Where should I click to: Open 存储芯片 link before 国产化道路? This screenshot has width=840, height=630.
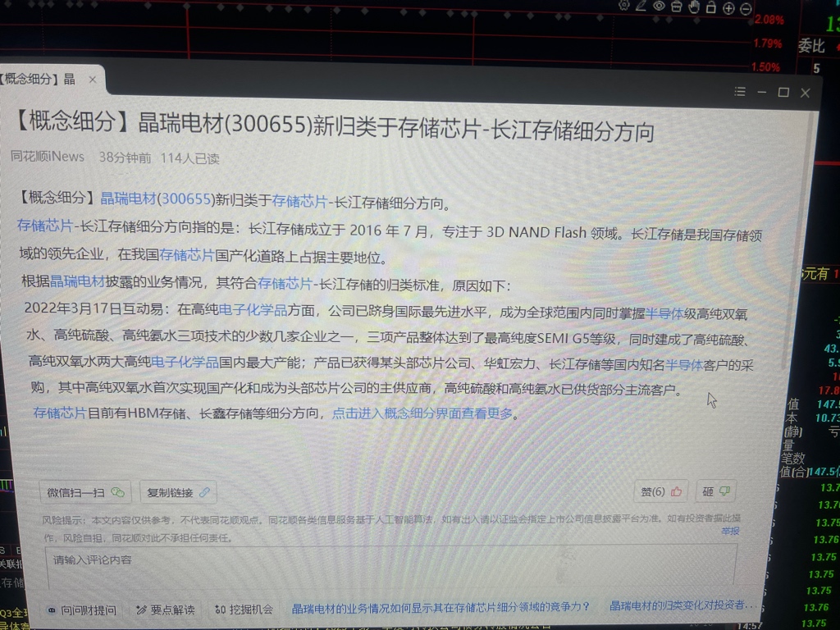click(186, 255)
